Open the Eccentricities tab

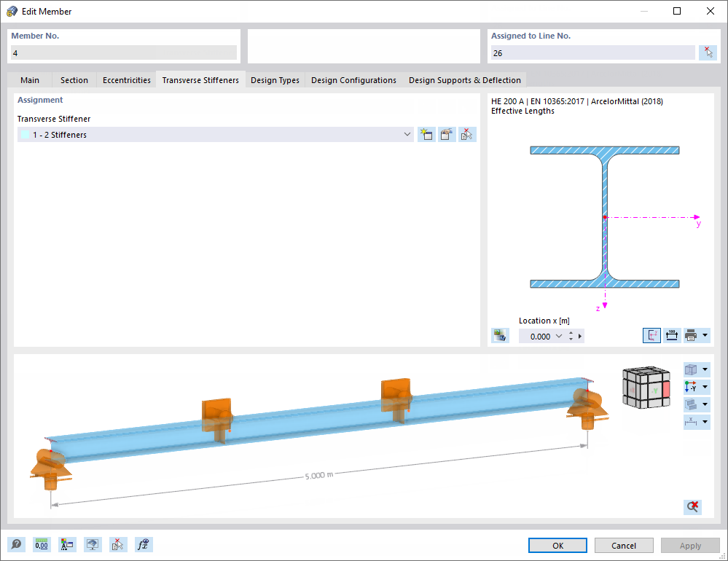click(127, 80)
